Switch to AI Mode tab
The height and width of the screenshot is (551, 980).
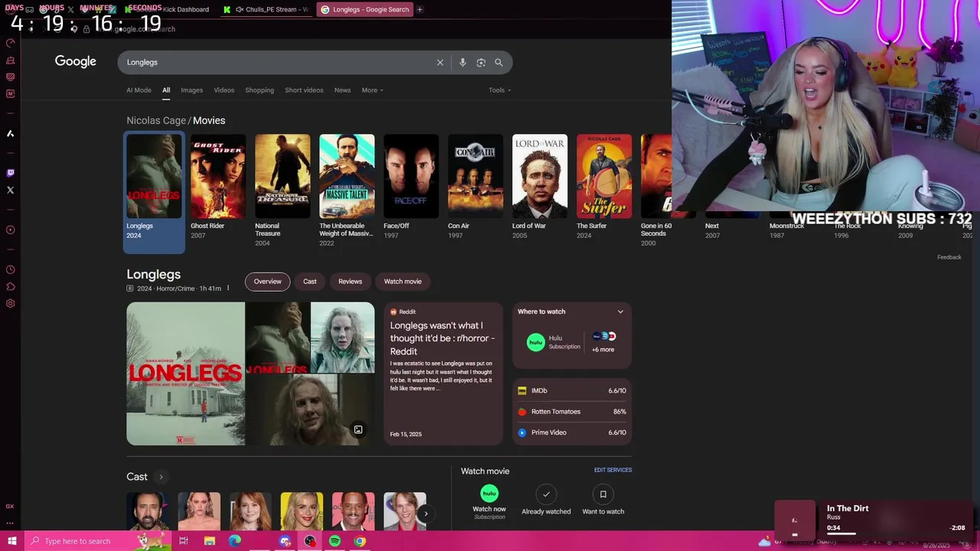[139, 90]
